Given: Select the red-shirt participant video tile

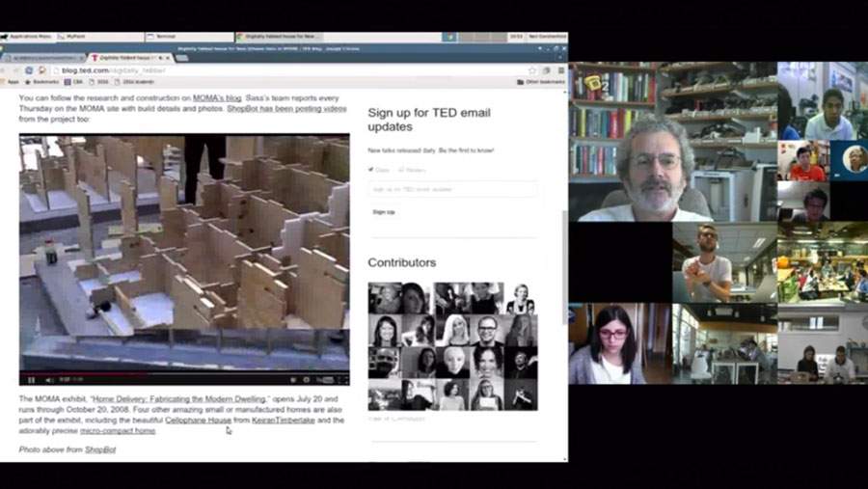Looking at the screenshot, I should 803,161.
